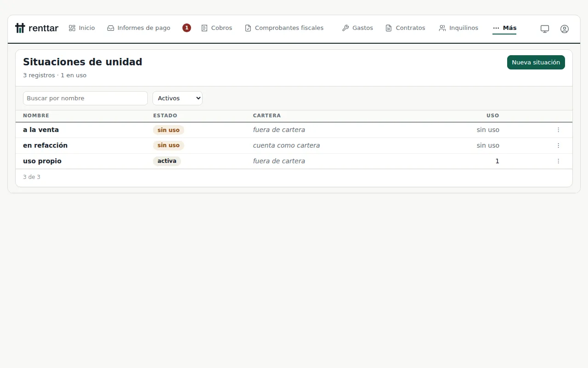Open the Activos filter dropdown

coord(177,98)
